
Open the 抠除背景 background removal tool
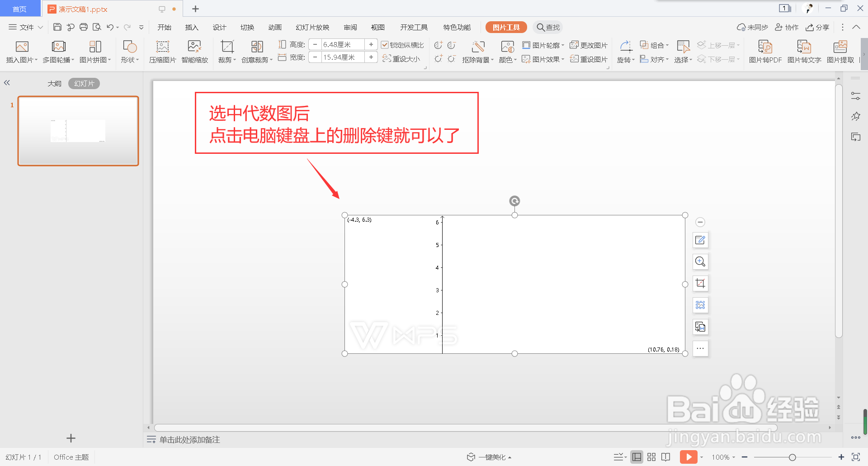pos(478,51)
